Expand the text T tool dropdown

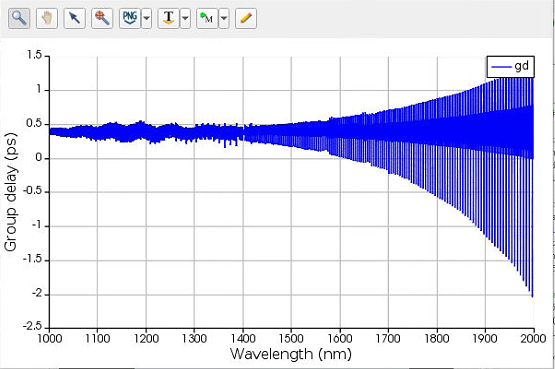185,18
